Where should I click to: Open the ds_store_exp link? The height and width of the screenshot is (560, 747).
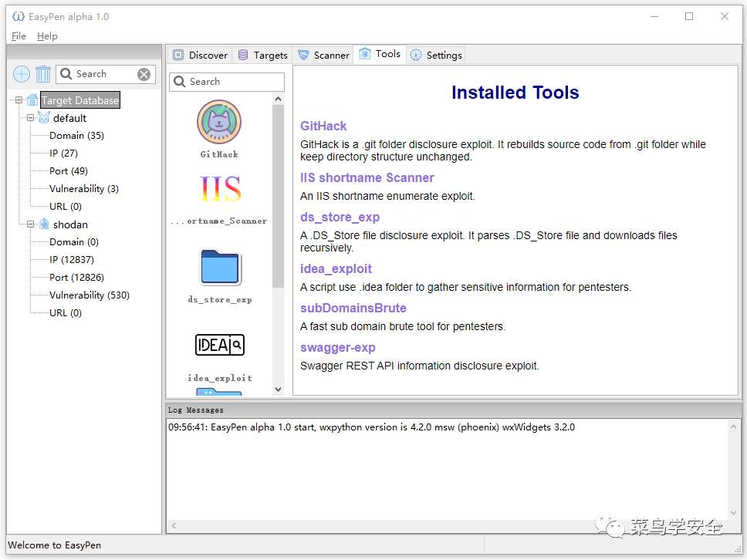(340, 218)
